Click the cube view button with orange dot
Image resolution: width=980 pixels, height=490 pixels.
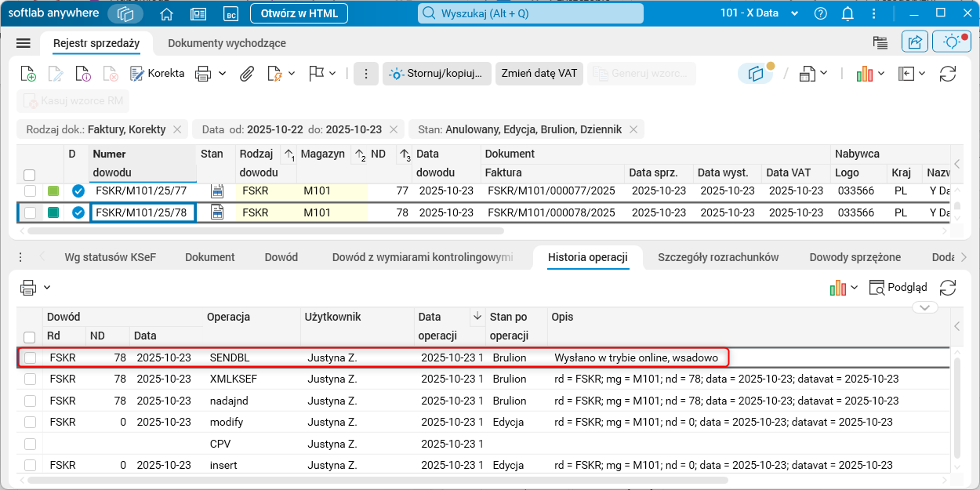pos(756,74)
